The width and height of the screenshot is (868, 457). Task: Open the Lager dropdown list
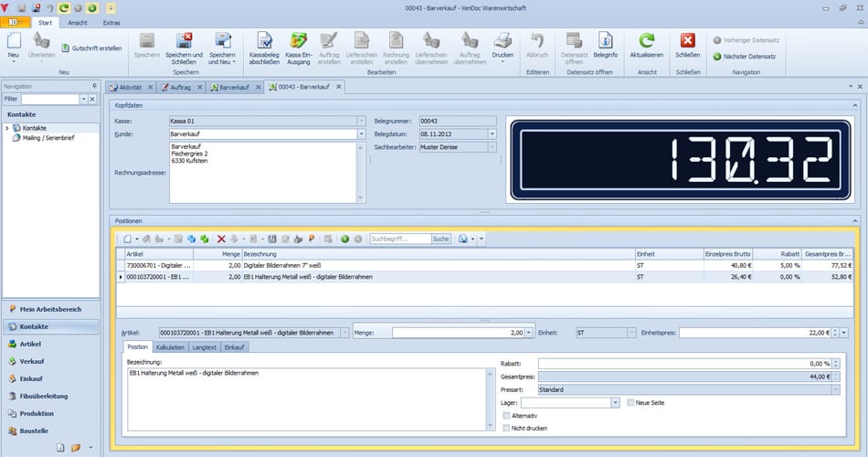pyautogui.click(x=616, y=402)
